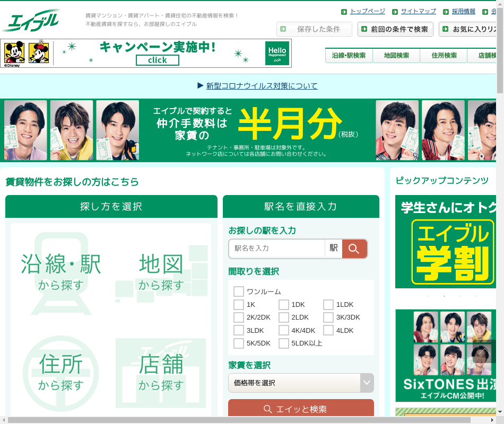Open the エイブル学割 student discount banner
The height and width of the screenshot is (424, 504).
[446, 242]
